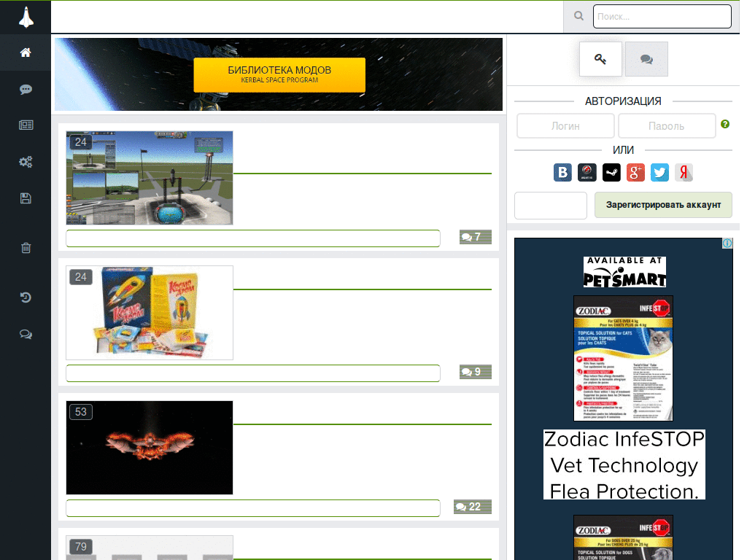The height and width of the screenshot is (560, 747).
Task: Click the Пароль input field
Action: click(667, 125)
